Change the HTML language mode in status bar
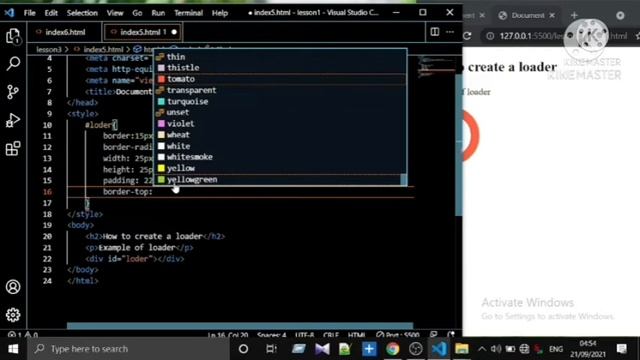 coord(356,335)
